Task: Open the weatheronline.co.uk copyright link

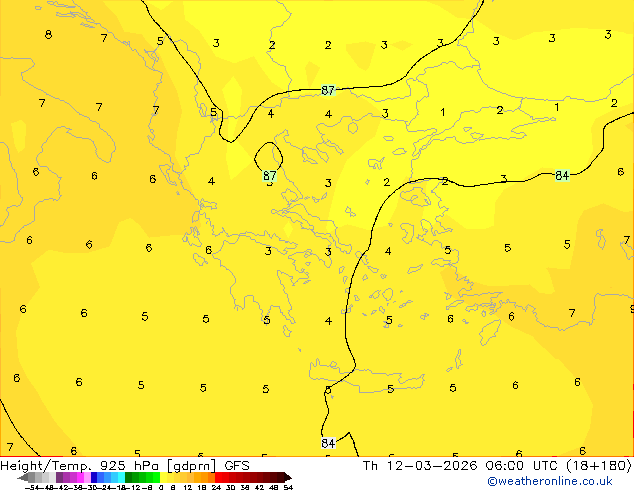Action: [550, 481]
